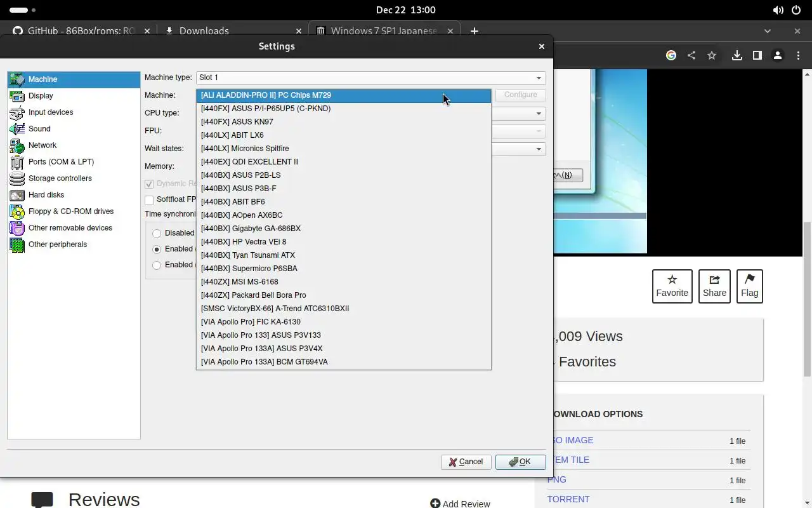Open the CPU type dropdown arrow
Viewport: 812px width, 508px height.
point(539,114)
